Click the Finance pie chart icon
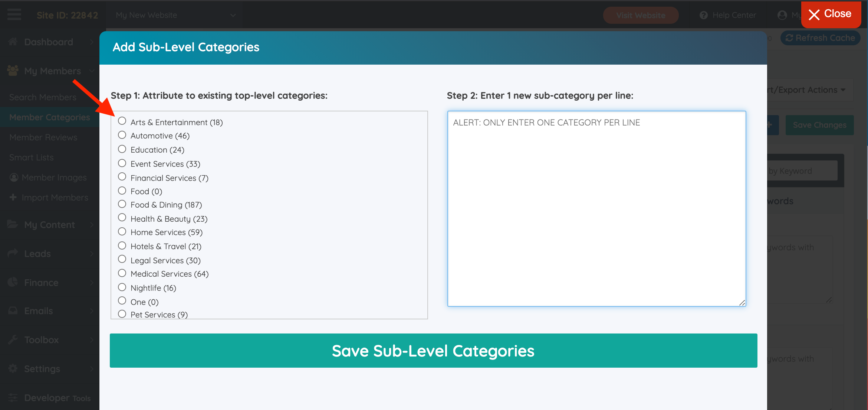This screenshot has height=410, width=868. coord(13,282)
